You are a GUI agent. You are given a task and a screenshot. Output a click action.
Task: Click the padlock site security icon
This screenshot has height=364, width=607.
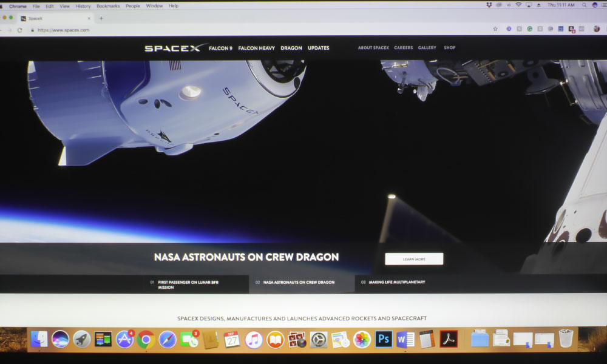(x=33, y=30)
